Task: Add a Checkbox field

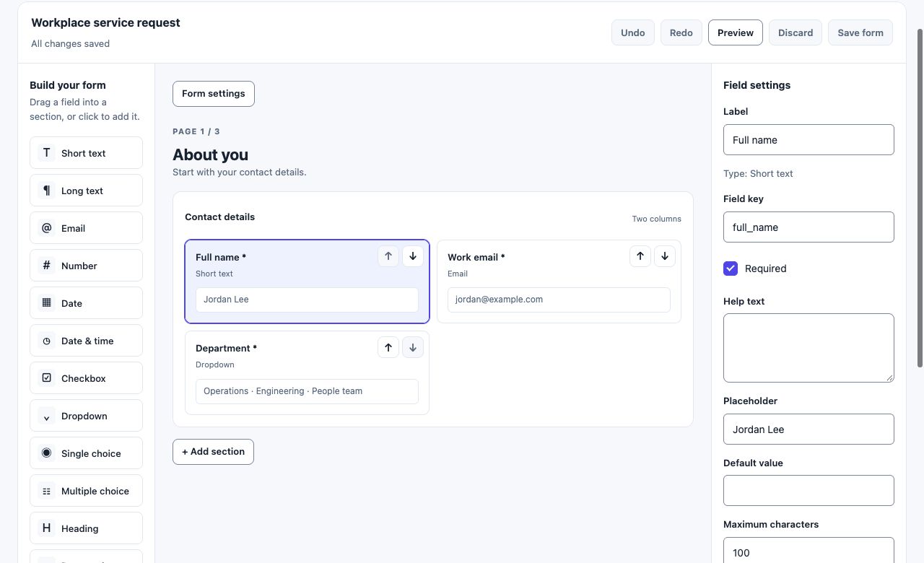Action: (x=86, y=378)
